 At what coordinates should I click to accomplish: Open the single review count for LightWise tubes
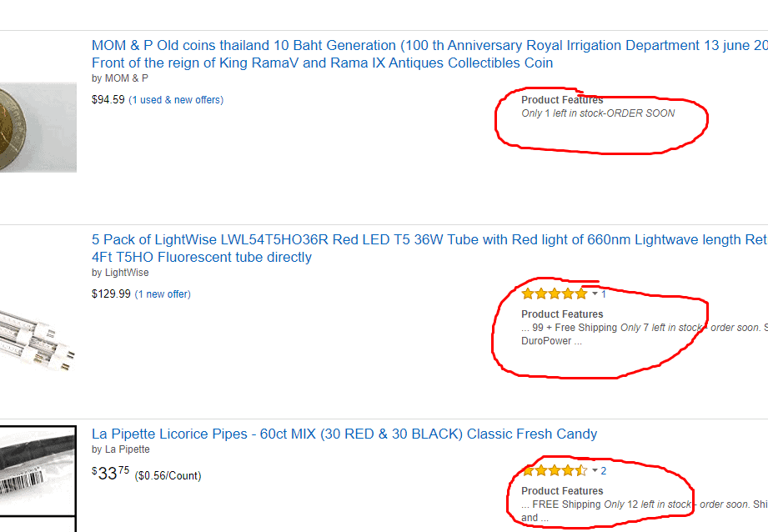[x=604, y=294]
